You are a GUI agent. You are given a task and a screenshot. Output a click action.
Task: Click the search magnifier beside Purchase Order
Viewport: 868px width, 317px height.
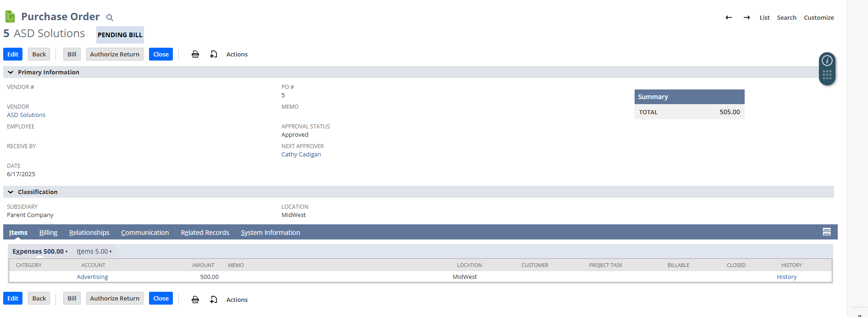point(110,18)
